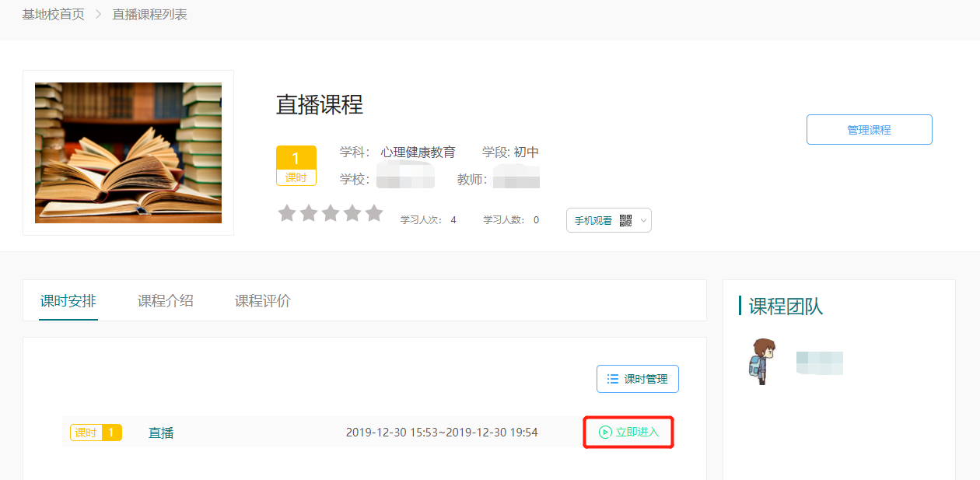Select the third rating star
980x480 pixels.
click(331, 213)
